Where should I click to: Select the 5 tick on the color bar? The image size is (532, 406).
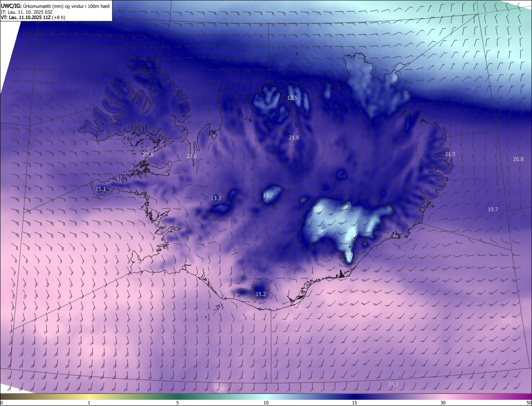pos(177,403)
